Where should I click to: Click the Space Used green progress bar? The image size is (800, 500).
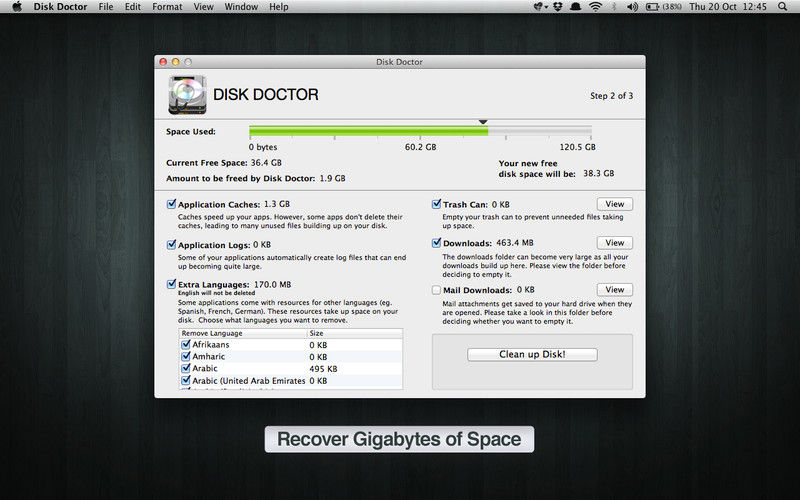[x=368, y=131]
